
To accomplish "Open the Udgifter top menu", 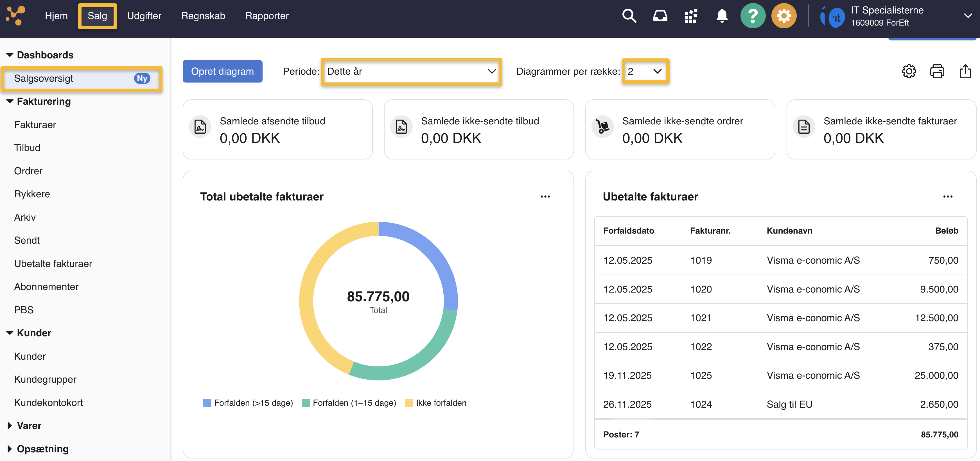I will tap(144, 16).
